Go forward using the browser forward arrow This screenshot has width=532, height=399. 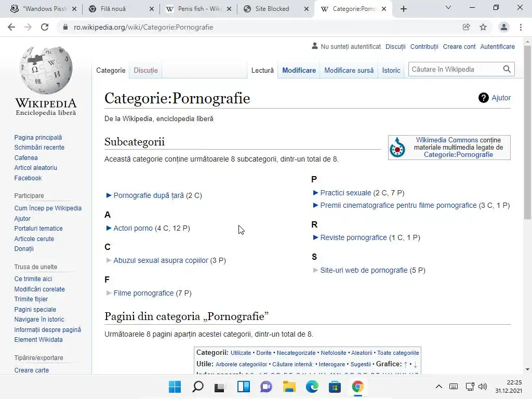point(28,27)
